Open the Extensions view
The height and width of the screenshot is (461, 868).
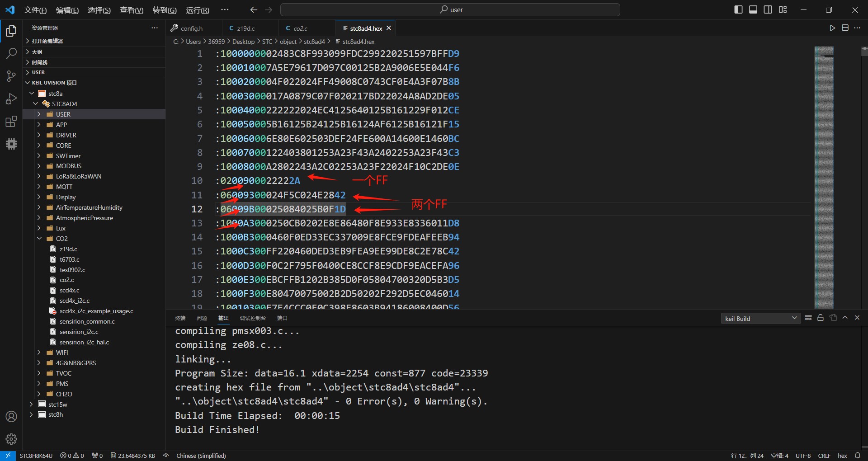11,121
